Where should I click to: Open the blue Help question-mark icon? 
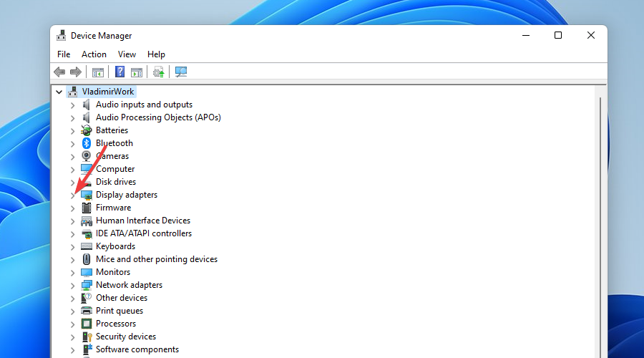pyautogui.click(x=119, y=72)
